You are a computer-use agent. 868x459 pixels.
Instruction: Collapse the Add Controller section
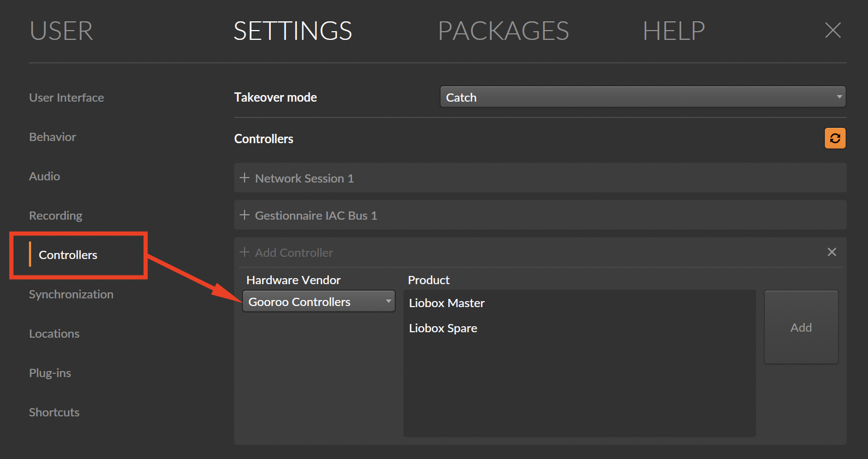click(x=245, y=252)
